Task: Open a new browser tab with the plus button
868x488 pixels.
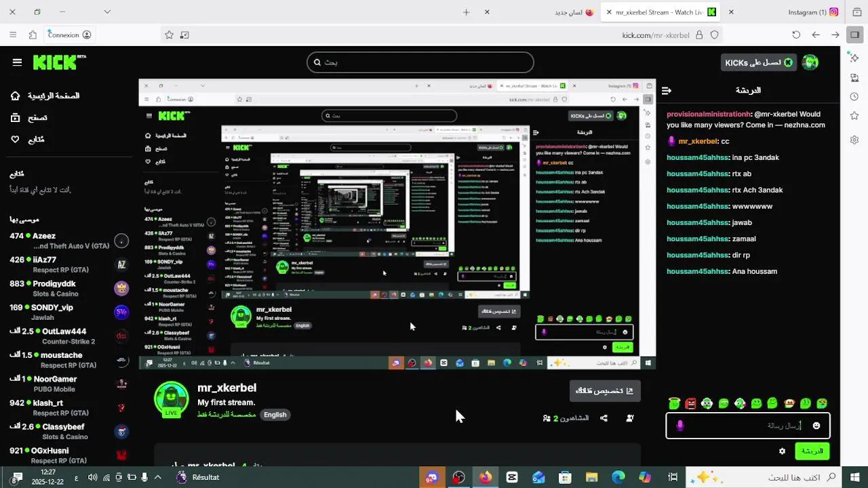Action: click(466, 12)
